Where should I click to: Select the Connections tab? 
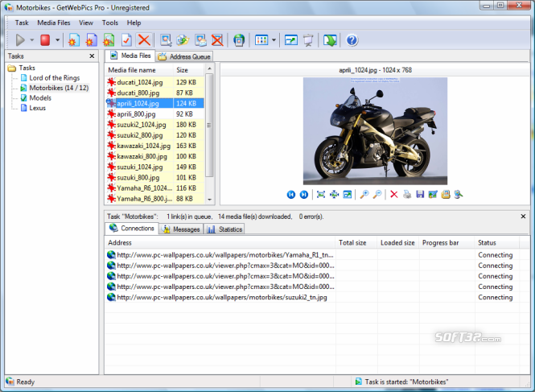132,228
